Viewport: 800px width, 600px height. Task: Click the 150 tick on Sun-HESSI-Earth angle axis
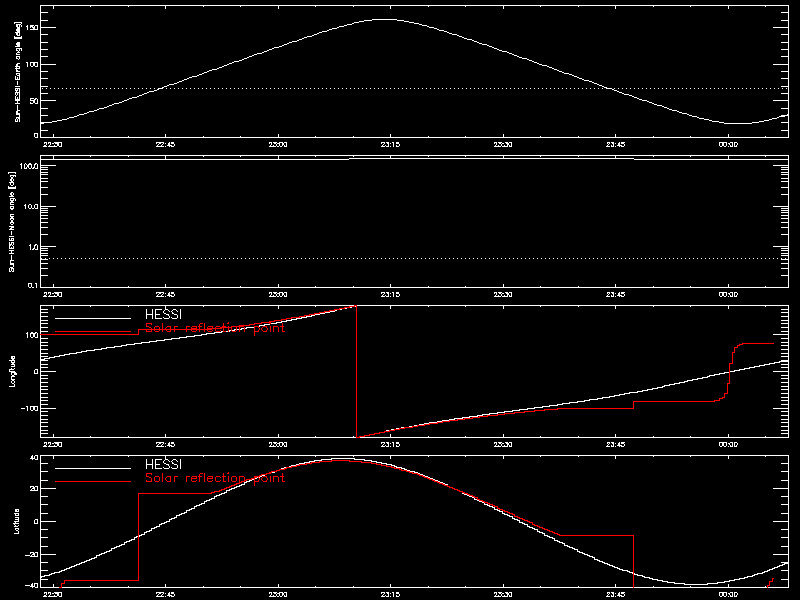pyautogui.click(x=32, y=28)
